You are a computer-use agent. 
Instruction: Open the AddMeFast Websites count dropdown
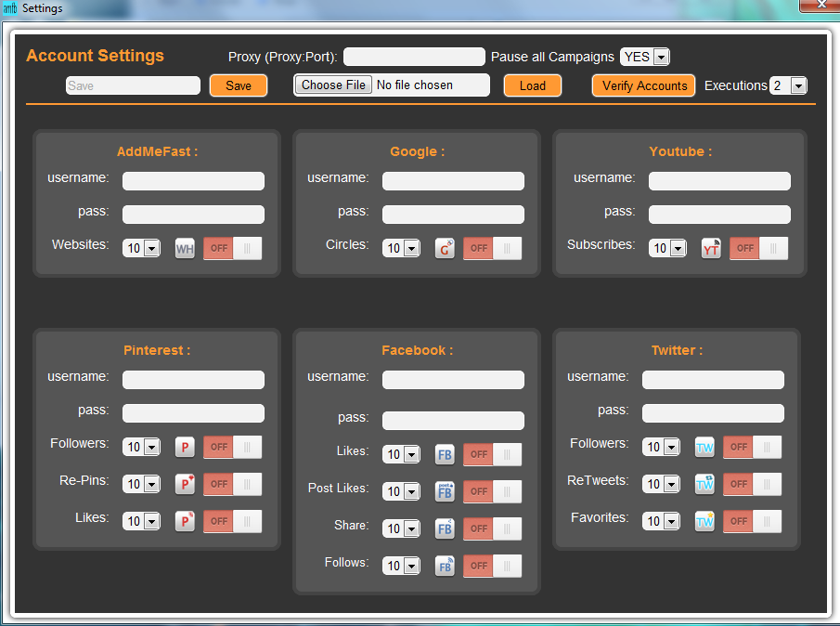pyautogui.click(x=141, y=248)
